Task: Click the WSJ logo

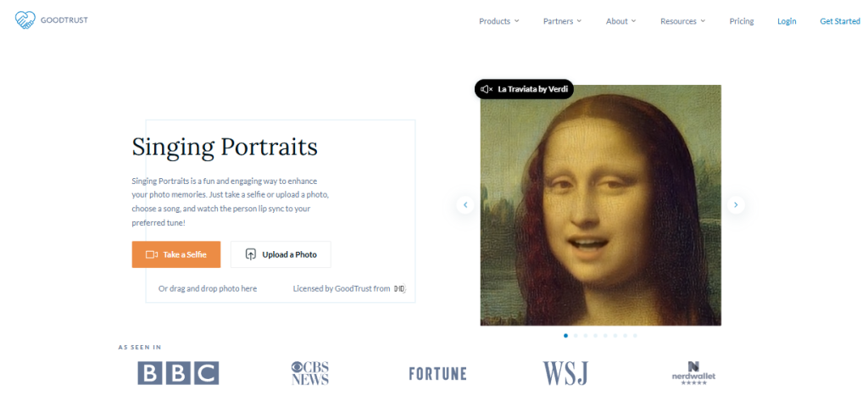Action: pyautogui.click(x=565, y=373)
